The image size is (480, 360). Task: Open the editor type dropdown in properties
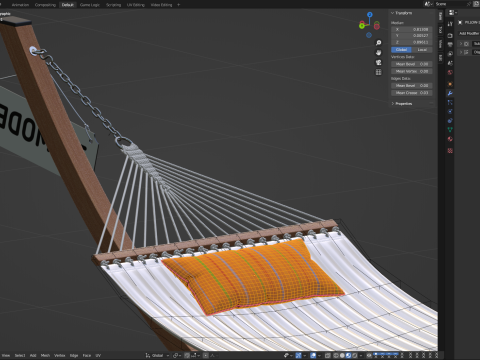[453, 13]
